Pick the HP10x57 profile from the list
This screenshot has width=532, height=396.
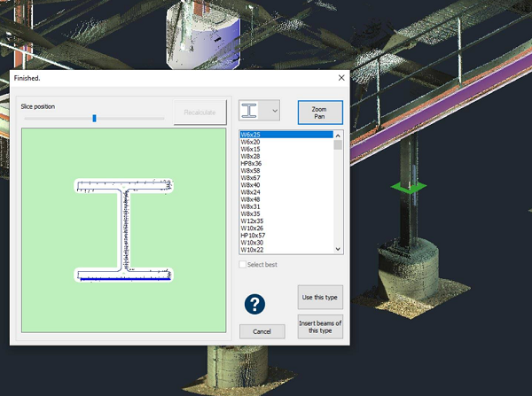[255, 235]
